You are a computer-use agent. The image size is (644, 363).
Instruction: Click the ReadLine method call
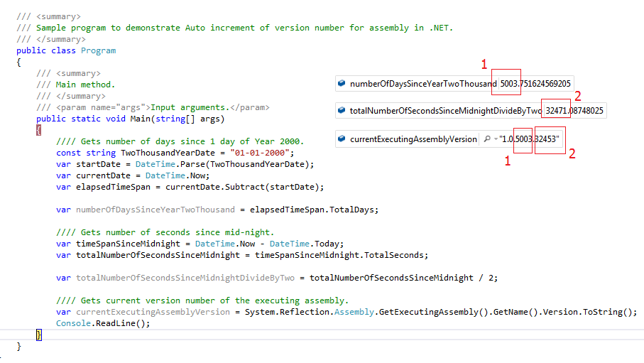click(x=116, y=323)
